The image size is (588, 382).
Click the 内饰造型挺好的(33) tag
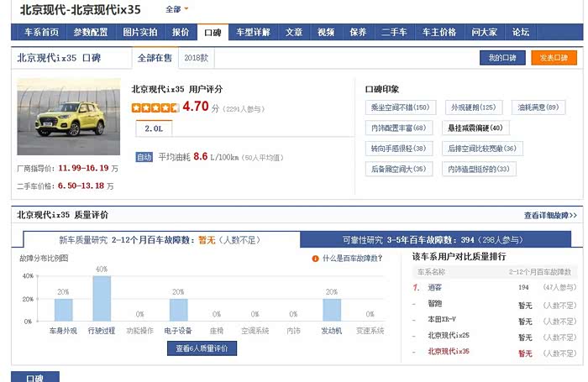pyautogui.click(x=479, y=169)
